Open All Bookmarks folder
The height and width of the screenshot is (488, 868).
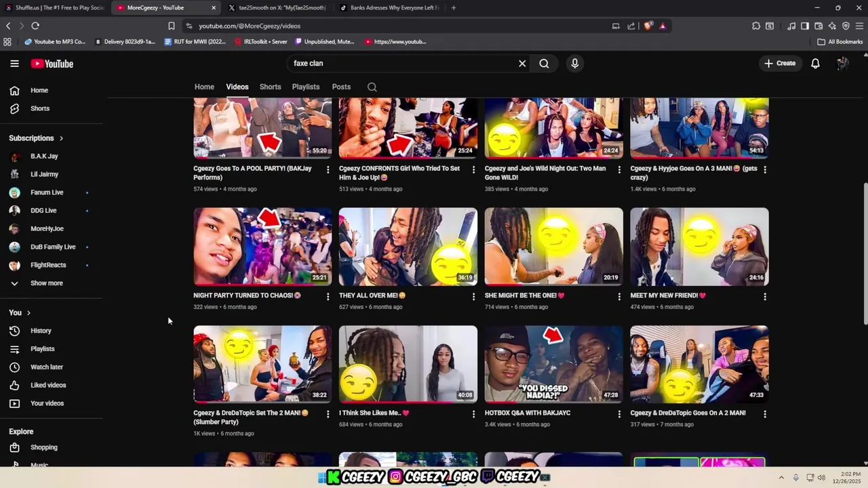click(x=840, y=41)
